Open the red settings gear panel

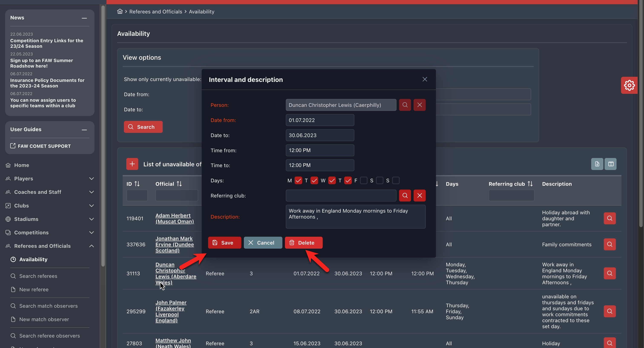point(629,85)
